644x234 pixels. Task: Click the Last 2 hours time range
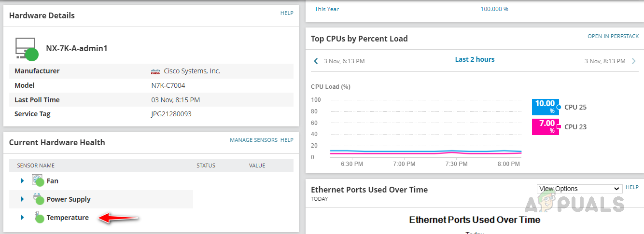pos(475,59)
